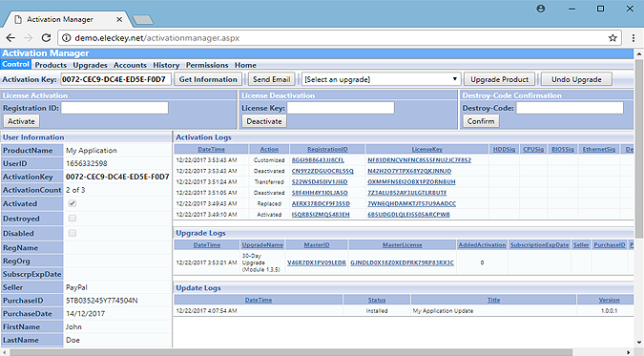Sort Update Logs by Title column

pos(493,300)
